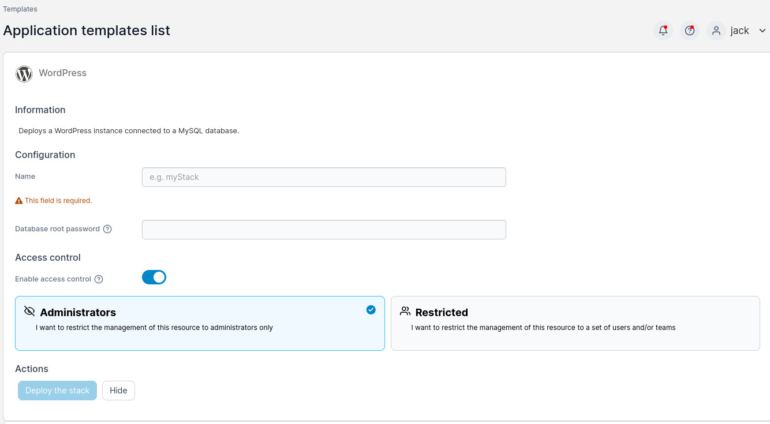Click into Database root password field
The image size is (770, 424).
324,230
